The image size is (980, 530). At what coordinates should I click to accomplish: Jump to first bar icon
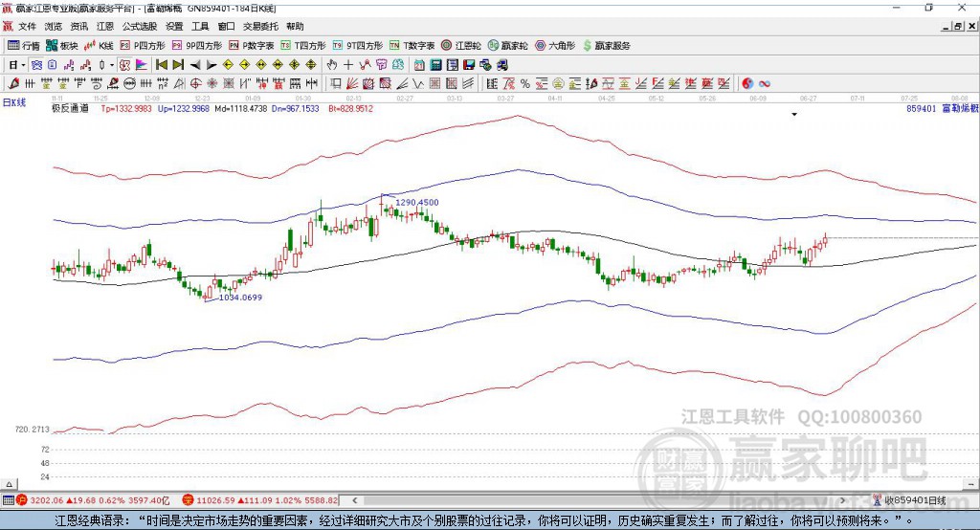(161, 65)
